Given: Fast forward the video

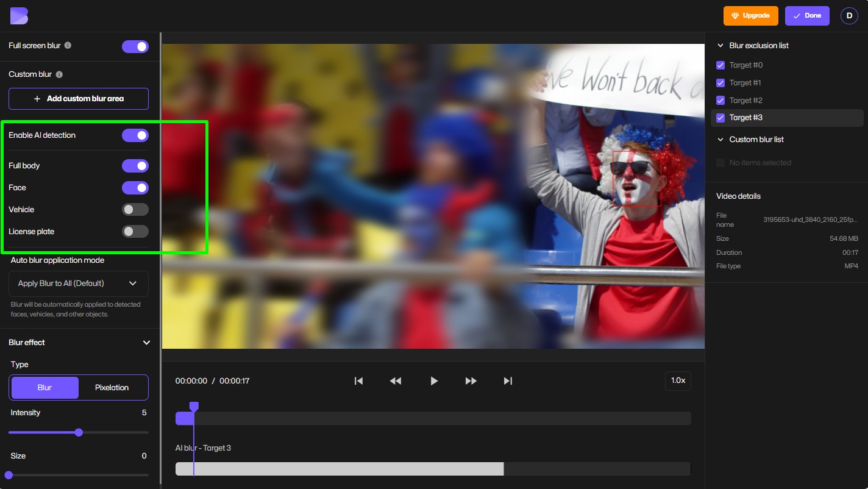Looking at the screenshot, I should click(x=471, y=380).
